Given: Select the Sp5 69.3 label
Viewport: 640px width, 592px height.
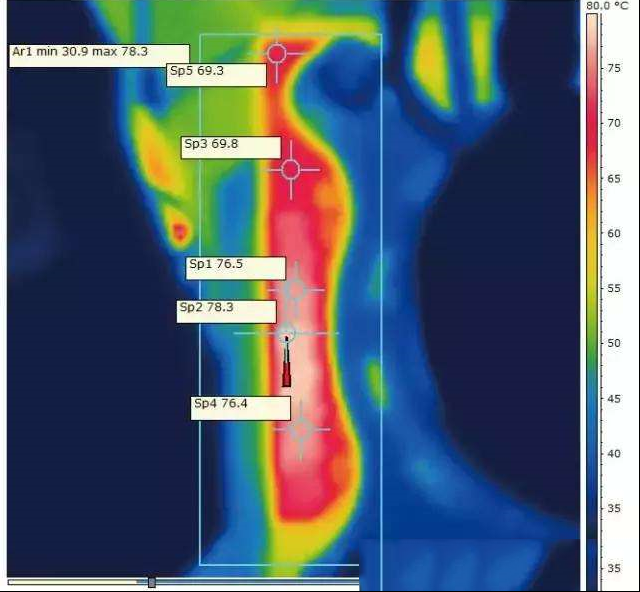Looking at the screenshot, I should coord(216,75).
